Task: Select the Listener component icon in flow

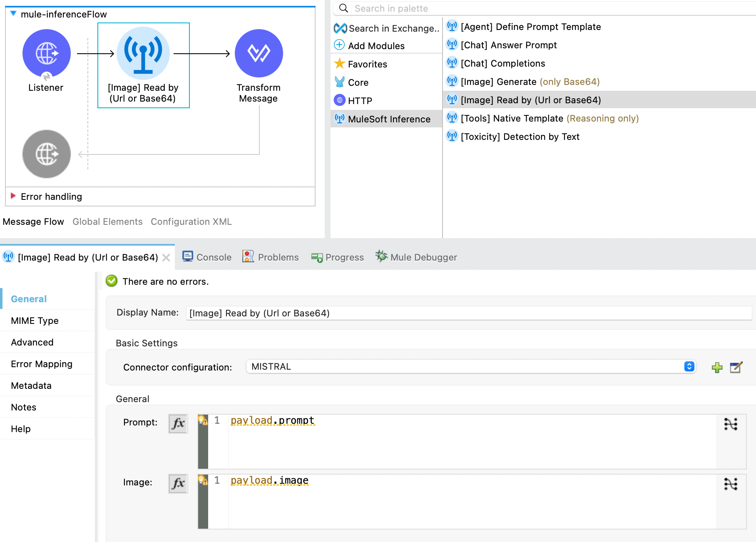Action: (x=47, y=53)
